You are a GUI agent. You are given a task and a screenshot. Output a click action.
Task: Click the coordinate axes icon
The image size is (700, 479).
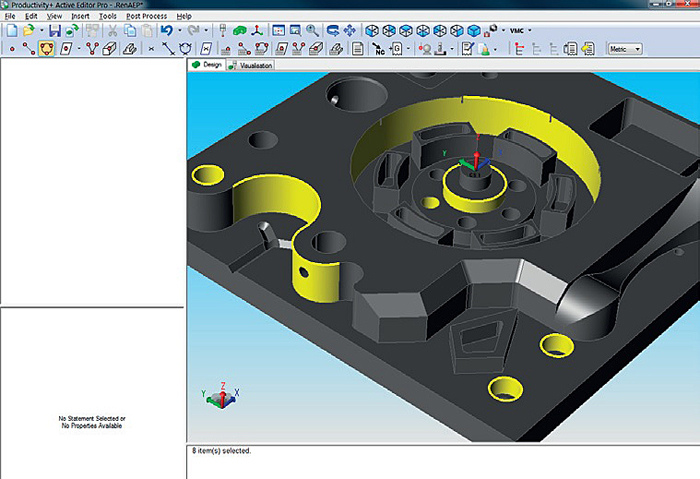257,30
